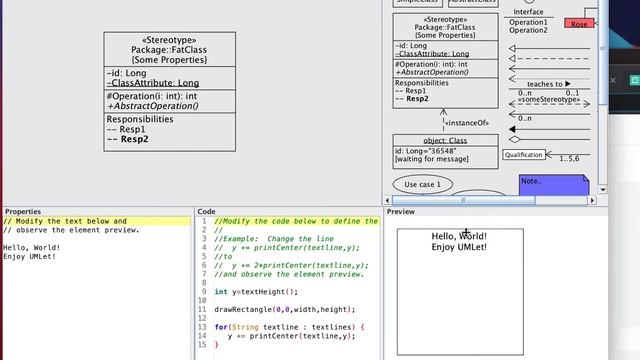Click the 'Enjoy UMLet!' text in the Preview
Screen dimensions: 640x360
pyautogui.click(x=459, y=247)
